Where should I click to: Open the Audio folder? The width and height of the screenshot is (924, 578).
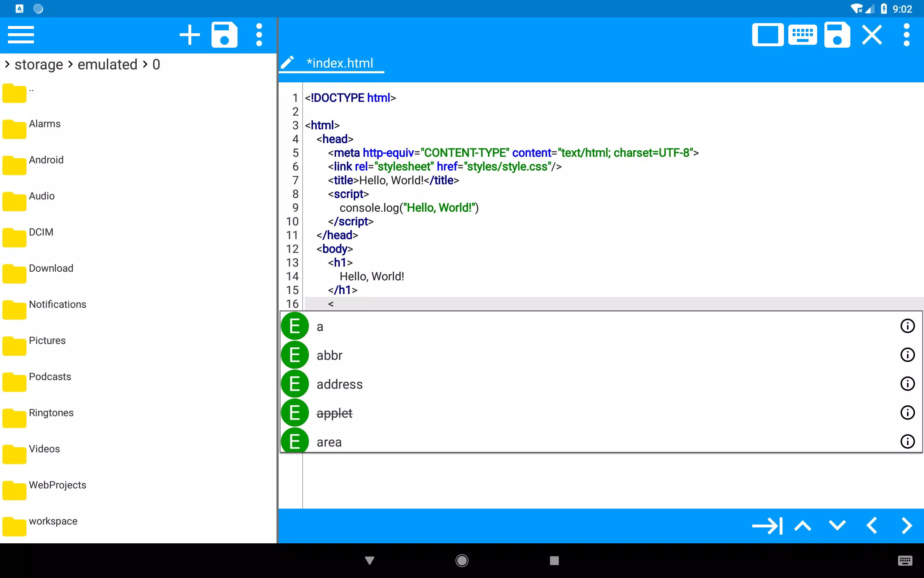click(138, 201)
